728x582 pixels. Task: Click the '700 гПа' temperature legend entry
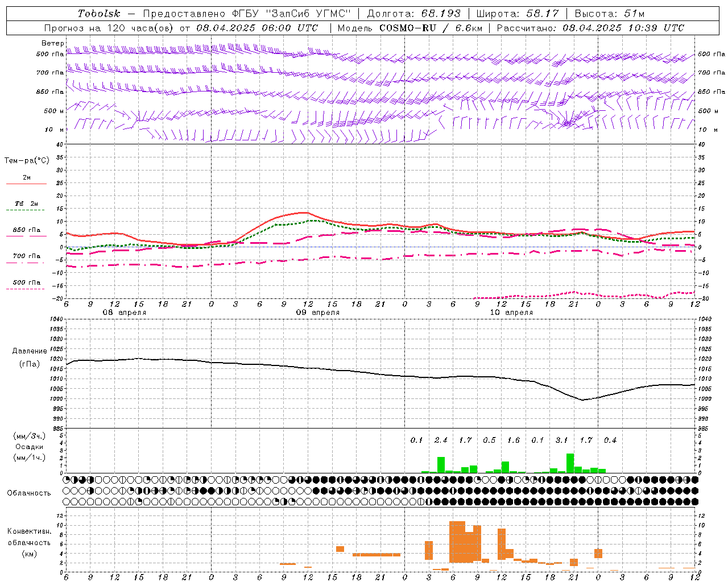click(27, 256)
